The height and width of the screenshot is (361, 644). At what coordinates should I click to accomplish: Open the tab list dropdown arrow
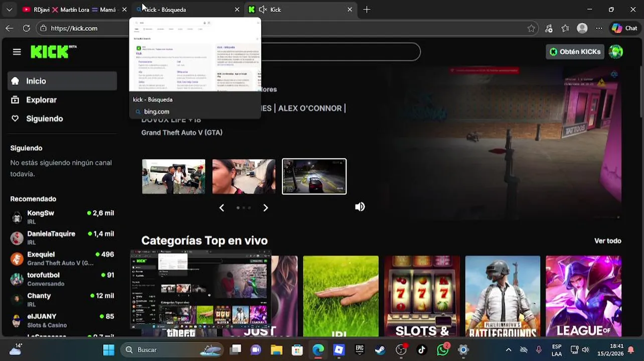(x=9, y=10)
